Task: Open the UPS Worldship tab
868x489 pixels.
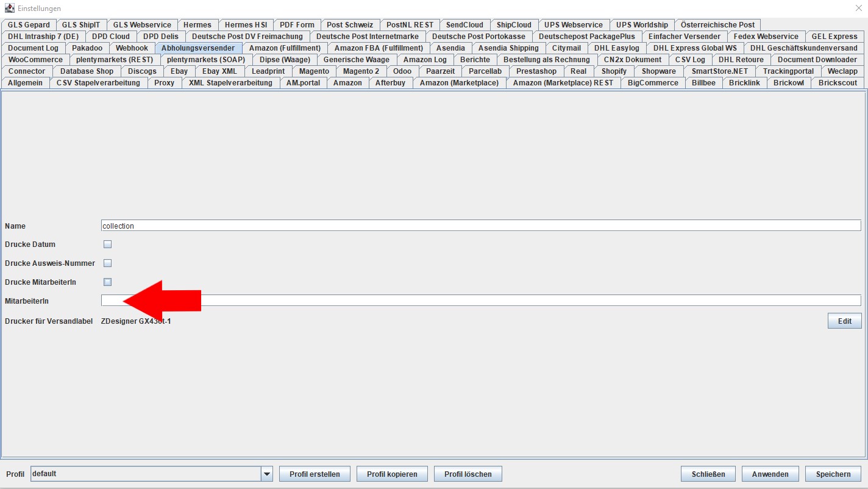Action: [x=642, y=25]
